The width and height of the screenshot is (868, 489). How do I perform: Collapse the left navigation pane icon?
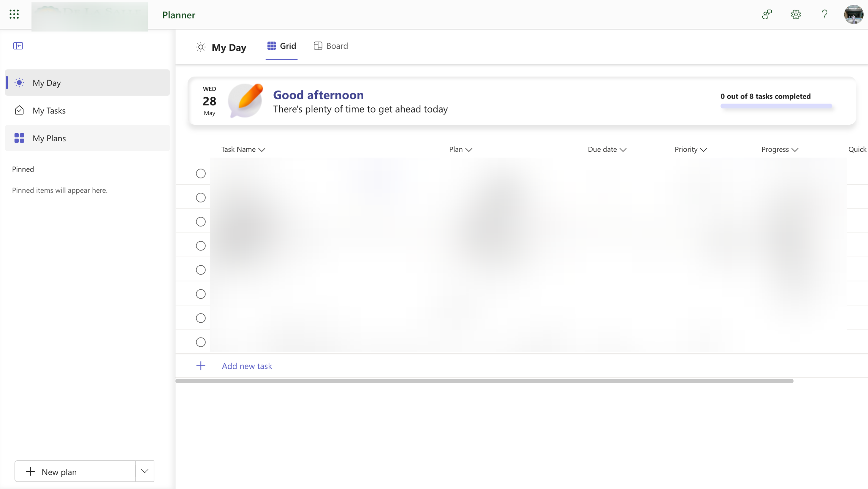tap(18, 46)
